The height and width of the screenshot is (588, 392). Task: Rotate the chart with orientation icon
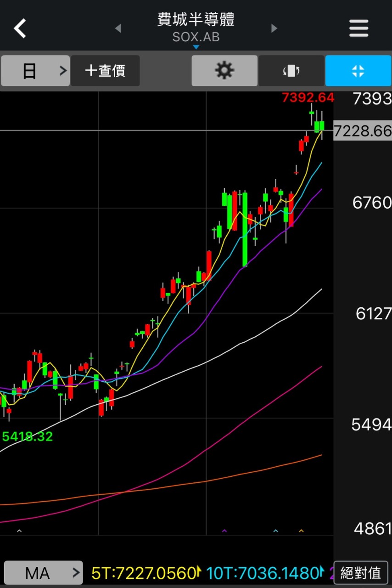(x=291, y=71)
